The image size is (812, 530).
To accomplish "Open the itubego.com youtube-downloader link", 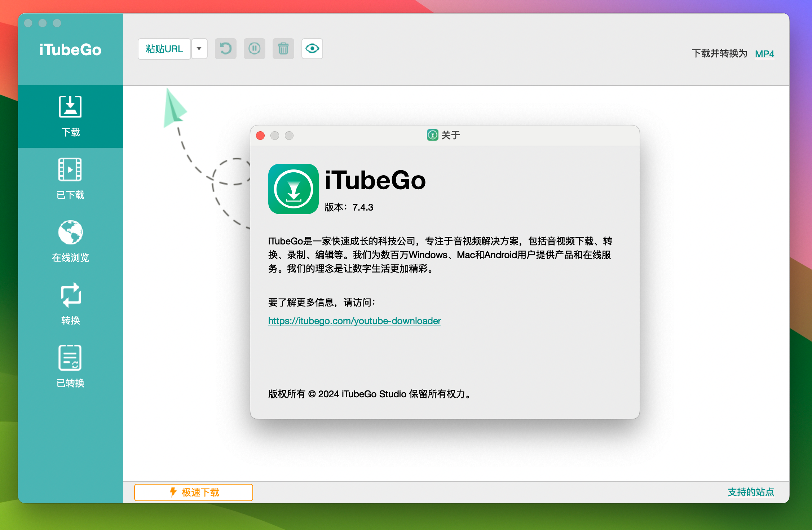I will [x=354, y=321].
